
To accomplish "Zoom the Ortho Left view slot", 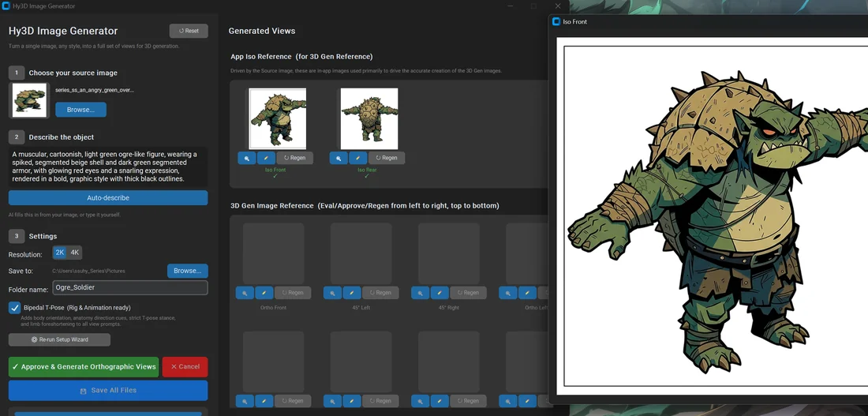I will click(x=508, y=293).
